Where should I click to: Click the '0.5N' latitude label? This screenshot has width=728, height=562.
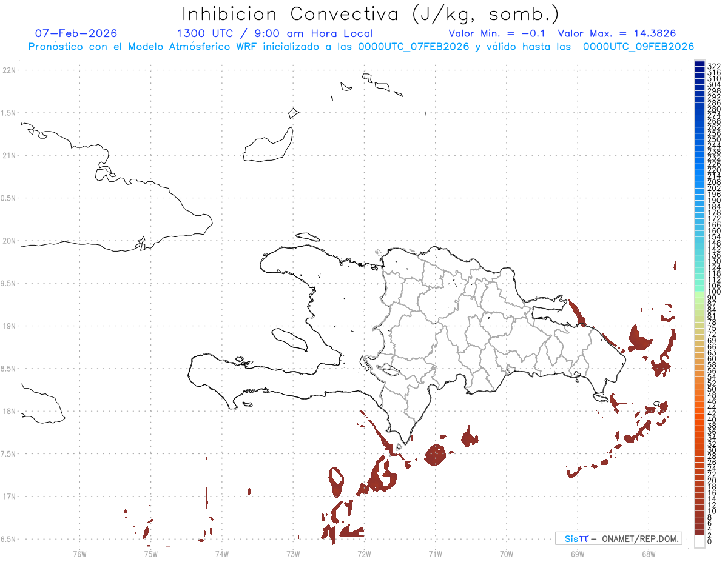coord(8,198)
